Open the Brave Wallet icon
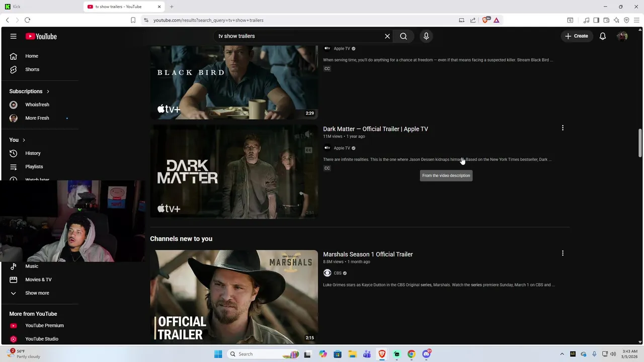 (606, 20)
